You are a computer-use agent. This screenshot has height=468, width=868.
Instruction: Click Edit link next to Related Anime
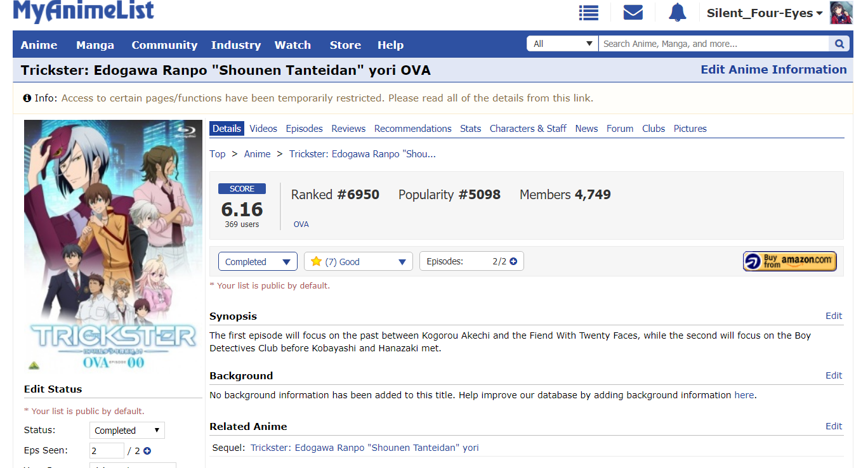834,426
